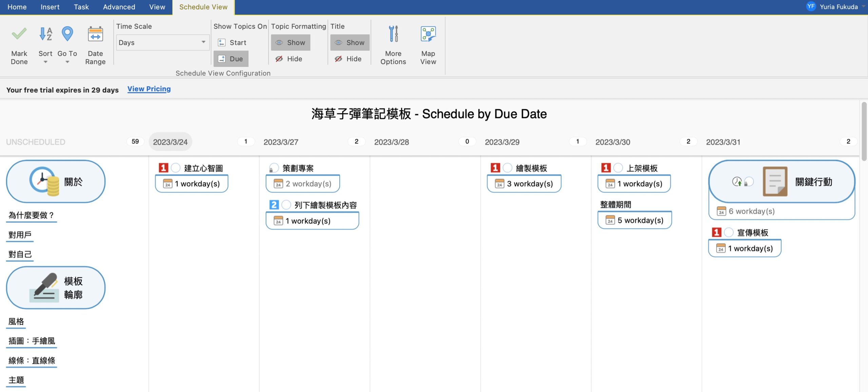Open the Date Range calendar tool
The image size is (868, 392).
[95, 34]
